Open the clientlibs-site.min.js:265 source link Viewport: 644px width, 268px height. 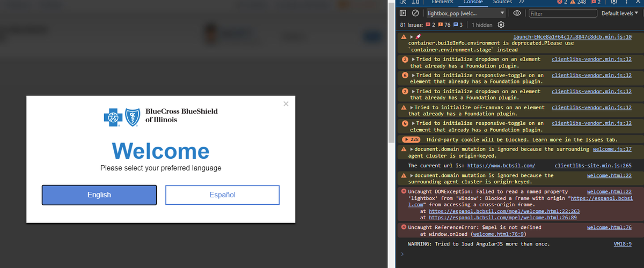coord(593,166)
